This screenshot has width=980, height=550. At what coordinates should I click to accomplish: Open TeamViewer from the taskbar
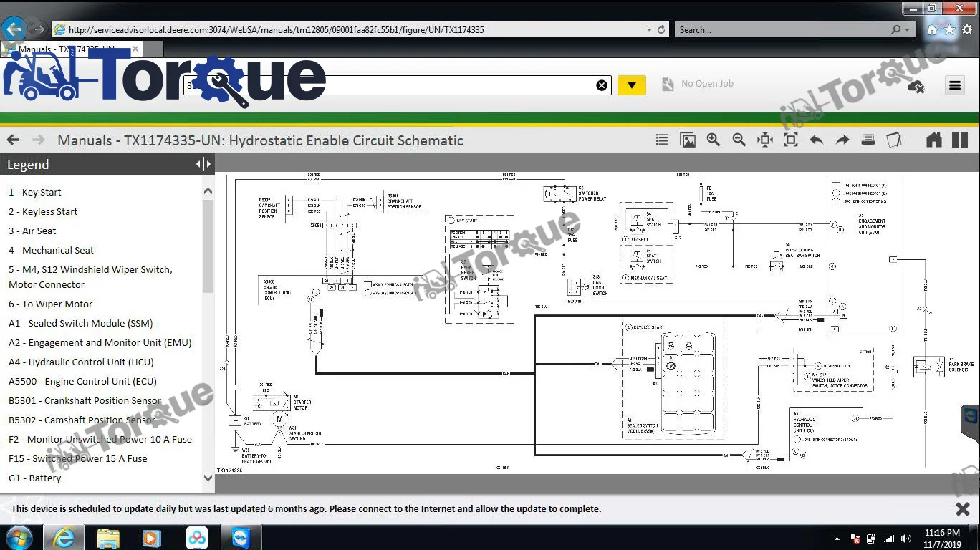(x=241, y=537)
